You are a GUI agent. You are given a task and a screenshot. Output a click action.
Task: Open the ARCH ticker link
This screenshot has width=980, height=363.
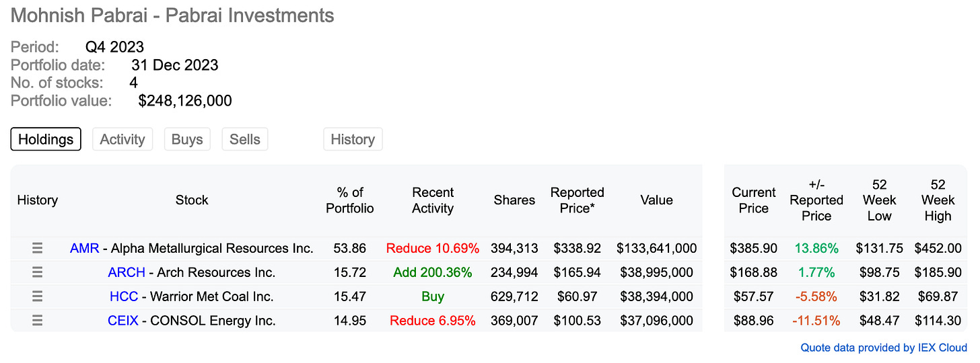point(127,273)
